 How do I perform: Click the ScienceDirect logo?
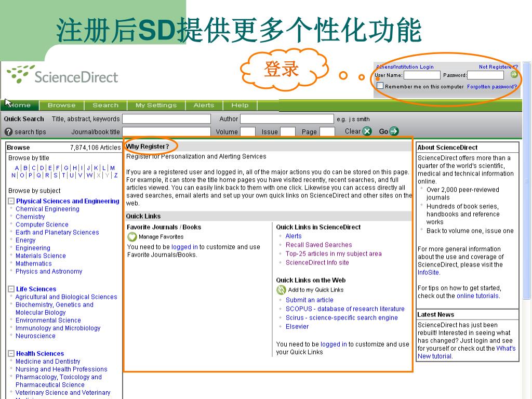coord(62,75)
